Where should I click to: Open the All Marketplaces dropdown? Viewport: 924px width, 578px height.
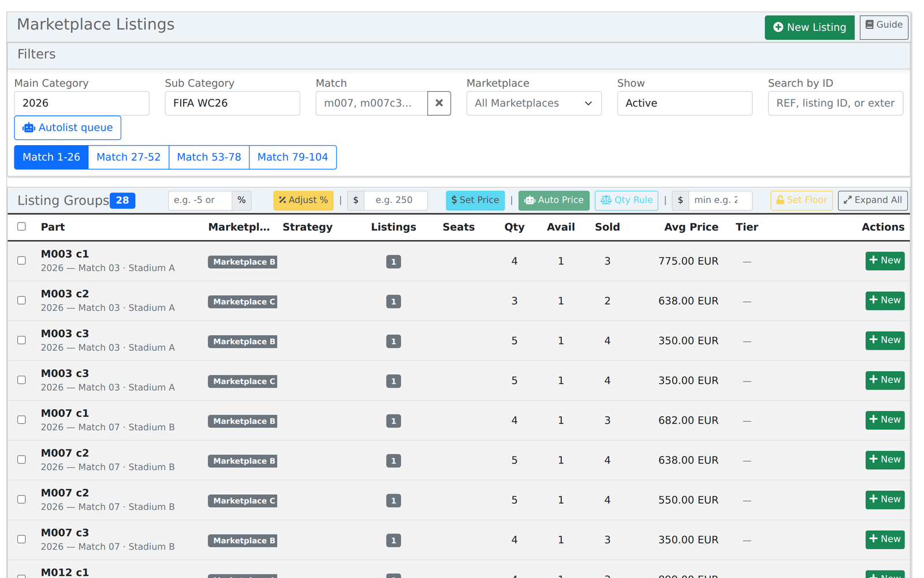[534, 103]
